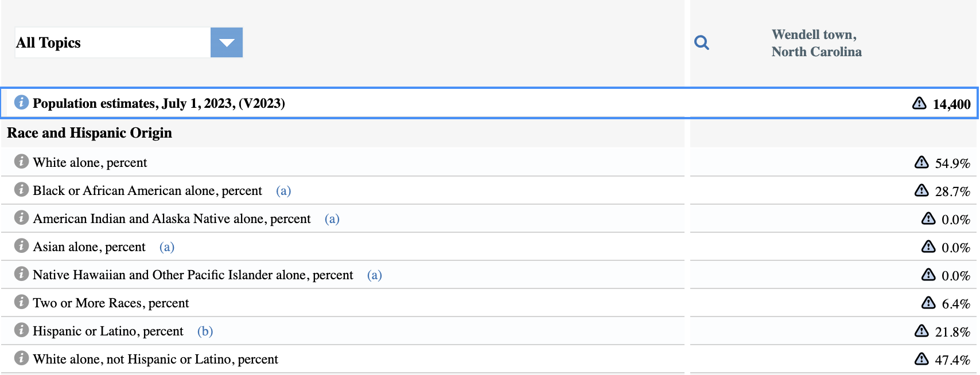The image size is (980, 375).
Task: Click info icon for Population estimates row
Action: (x=21, y=103)
